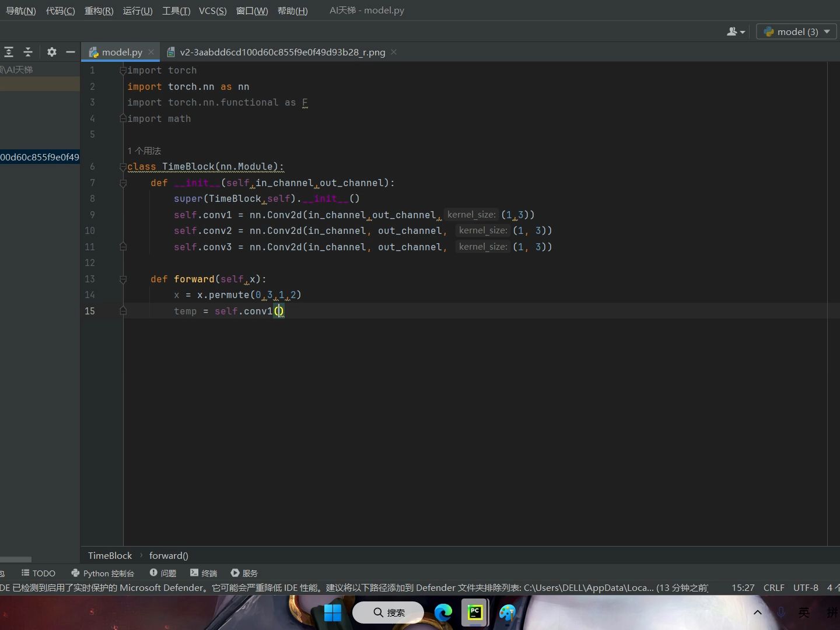Place cursor on 'import math' line
This screenshot has height=630, width=840.
tap(159, 118)
